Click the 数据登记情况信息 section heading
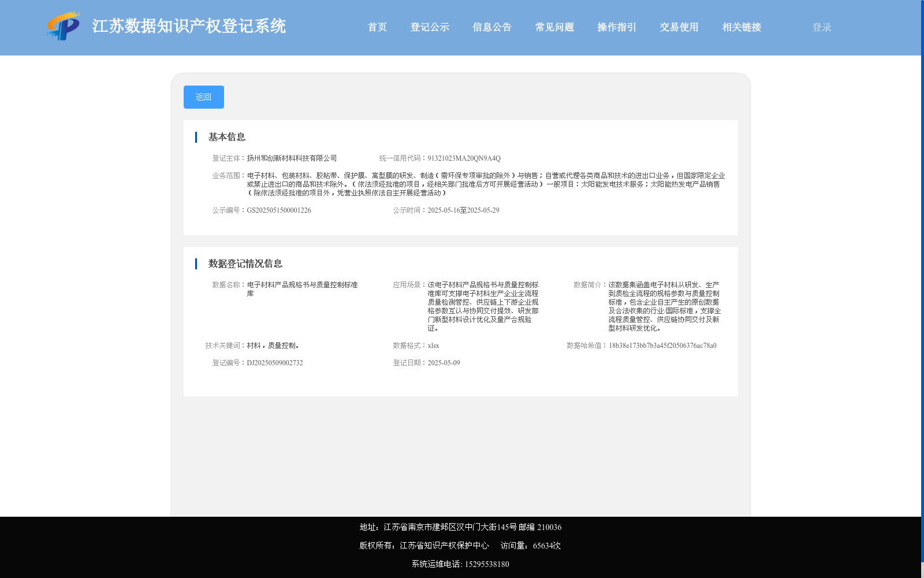 pyautogui.click(x=245, y=264)
